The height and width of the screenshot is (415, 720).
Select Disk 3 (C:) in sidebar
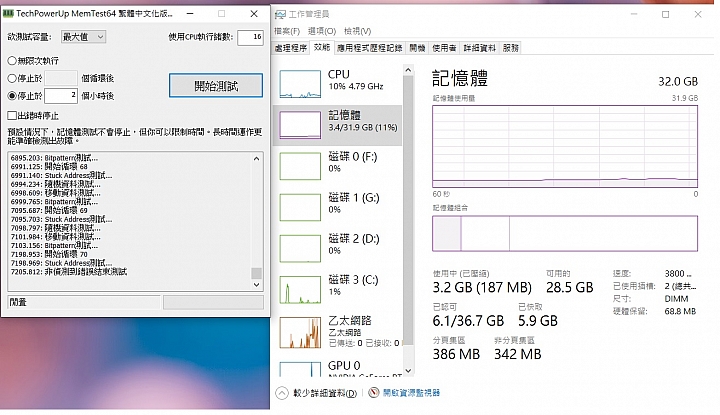coord(338,289)
